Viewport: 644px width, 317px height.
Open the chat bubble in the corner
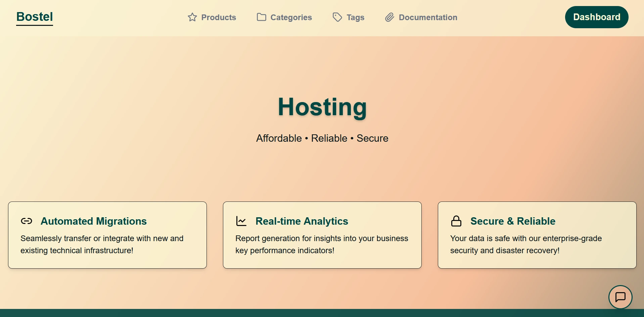pos(620,297)
